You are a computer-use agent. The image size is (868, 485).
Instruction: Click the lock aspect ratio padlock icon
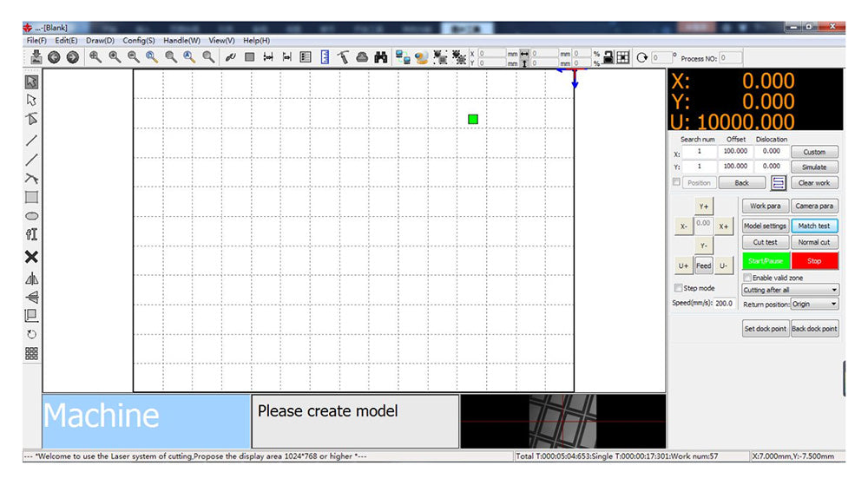point(608,57)
